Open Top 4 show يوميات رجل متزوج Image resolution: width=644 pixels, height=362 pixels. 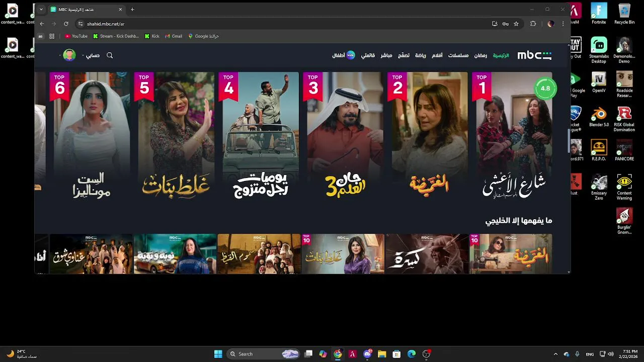coord(259,136)
